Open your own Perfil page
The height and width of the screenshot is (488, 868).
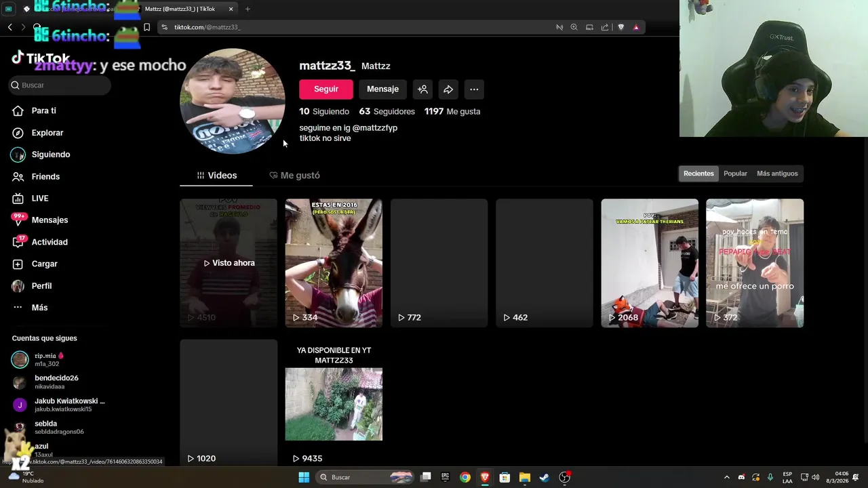point(41,286)
